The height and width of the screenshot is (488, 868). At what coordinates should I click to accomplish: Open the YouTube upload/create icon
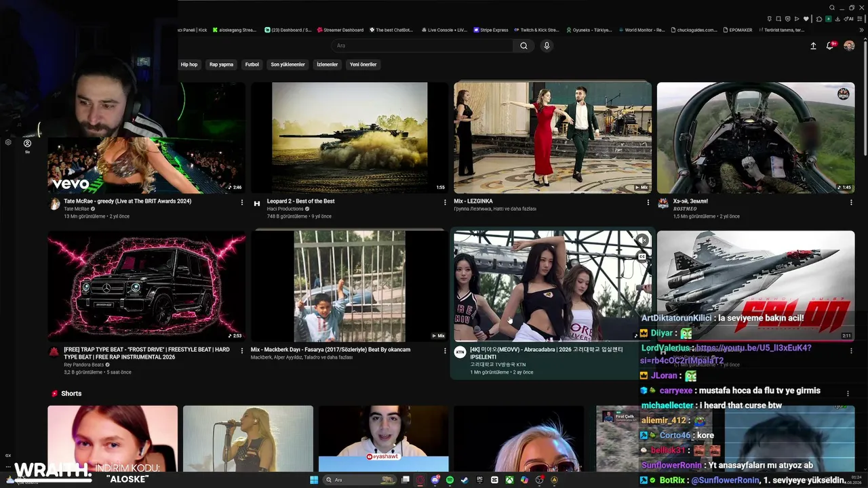click(x=813, y=46)
